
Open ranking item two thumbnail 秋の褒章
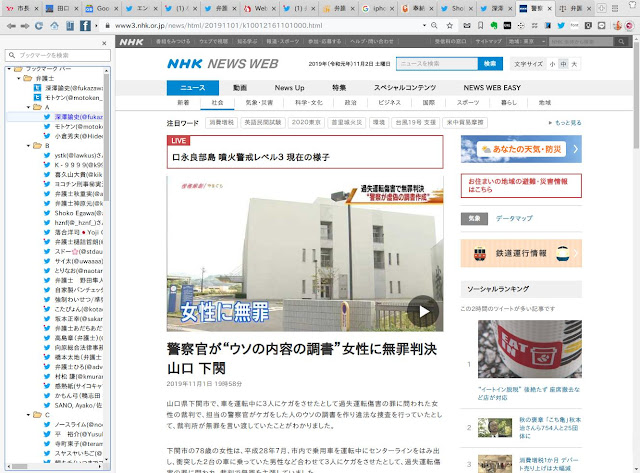click(495, 428)
